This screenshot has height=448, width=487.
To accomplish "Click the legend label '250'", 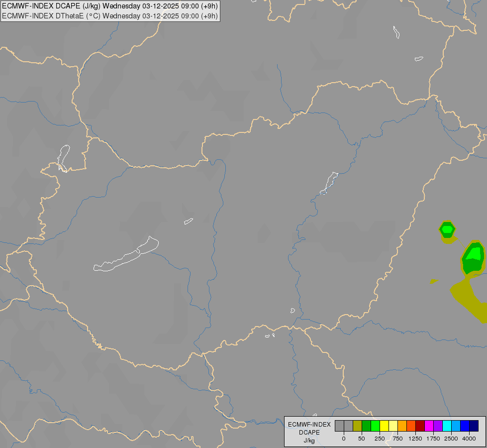I will (380, 439).
